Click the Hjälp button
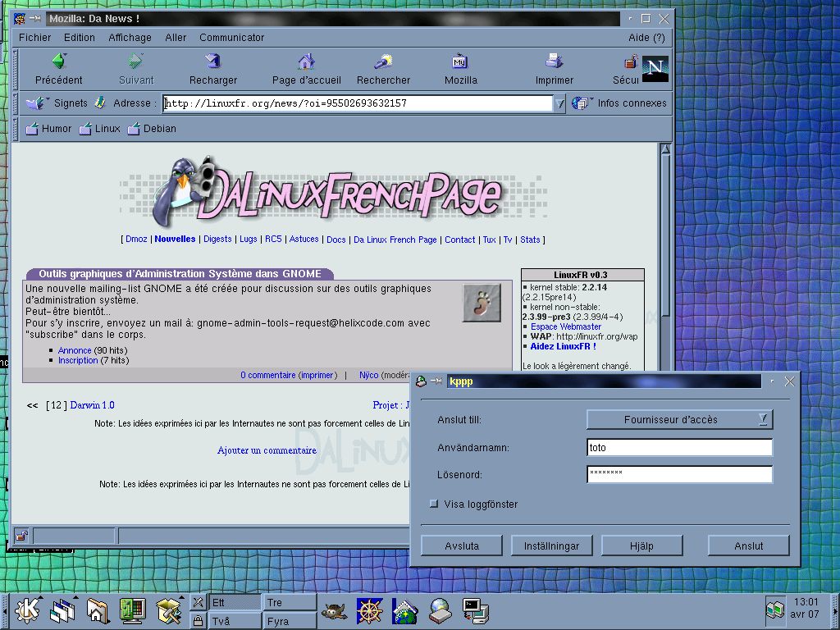This screenshot has width=840, height=630. coord(641,546)
